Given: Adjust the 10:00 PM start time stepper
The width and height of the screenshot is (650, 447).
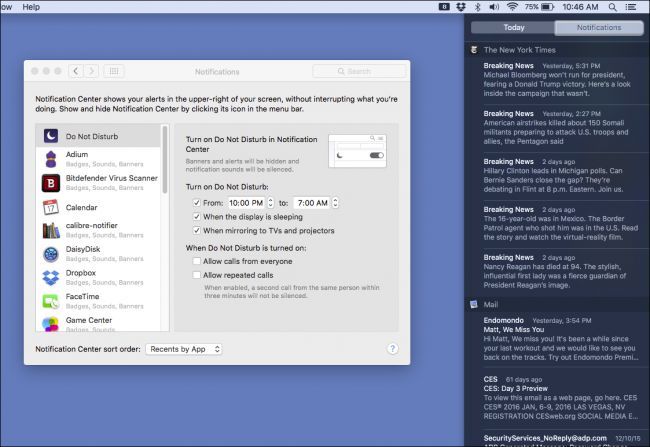Looking at the screenshot, I should pos(271,203).
